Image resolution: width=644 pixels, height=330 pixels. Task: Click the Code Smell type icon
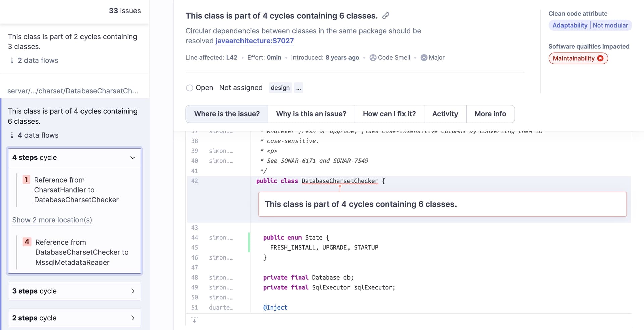pos(373,57)
